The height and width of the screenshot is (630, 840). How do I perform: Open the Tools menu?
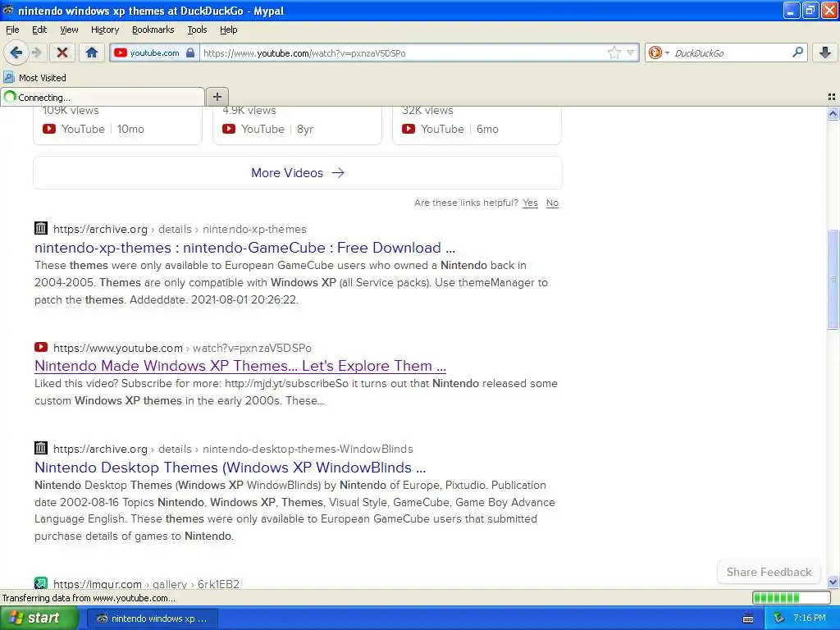[x=197, y=30]
